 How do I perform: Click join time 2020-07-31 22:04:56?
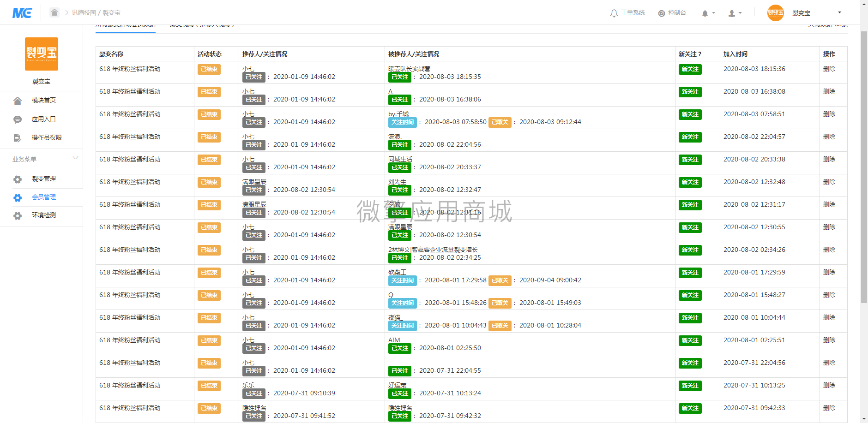[x=754, y=363]
